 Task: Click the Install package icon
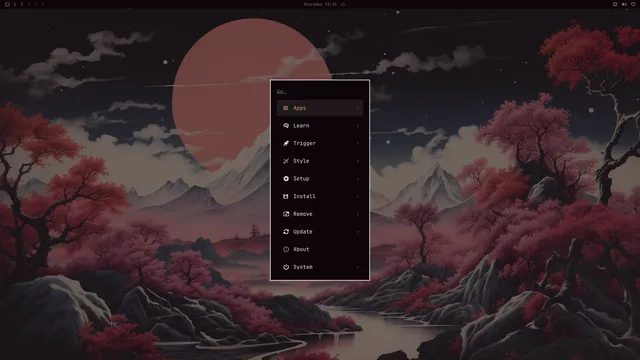(x=286, y=196)
